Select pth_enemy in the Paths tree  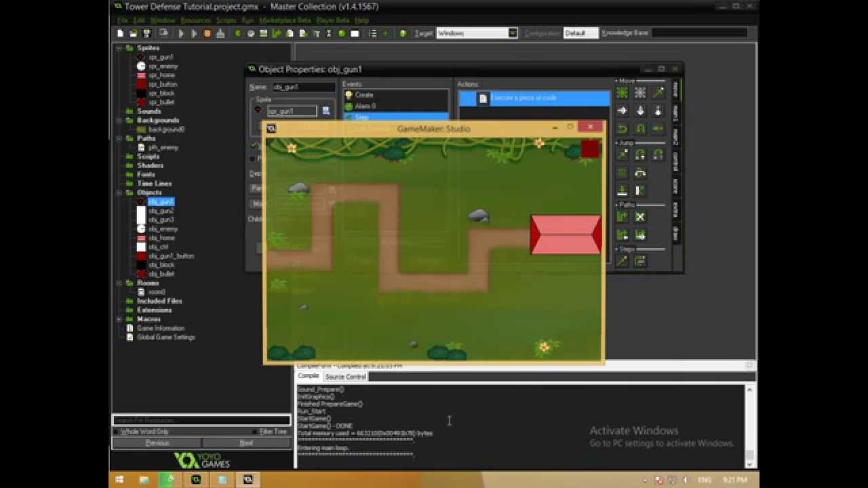pyautogui.click(x=163, y=147)
